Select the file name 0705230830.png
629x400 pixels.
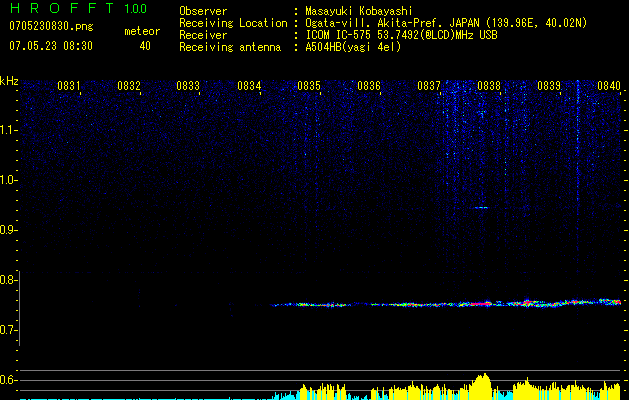[x=51, y=26]
